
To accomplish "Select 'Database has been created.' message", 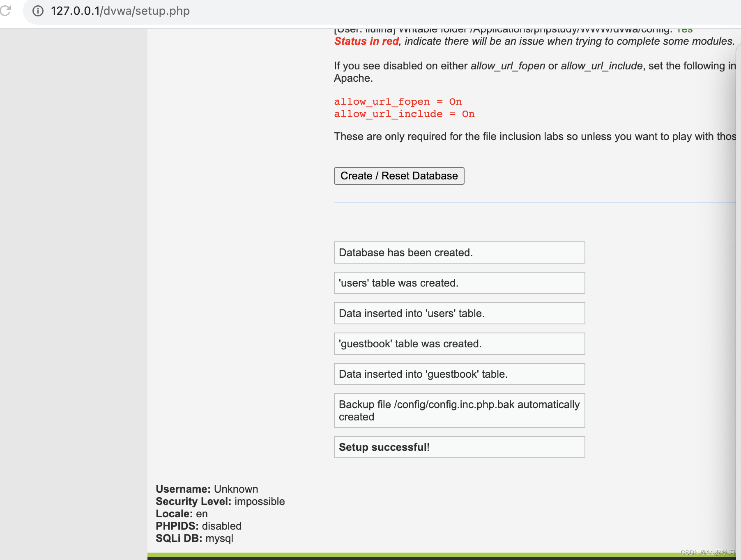I will point(459,252).
